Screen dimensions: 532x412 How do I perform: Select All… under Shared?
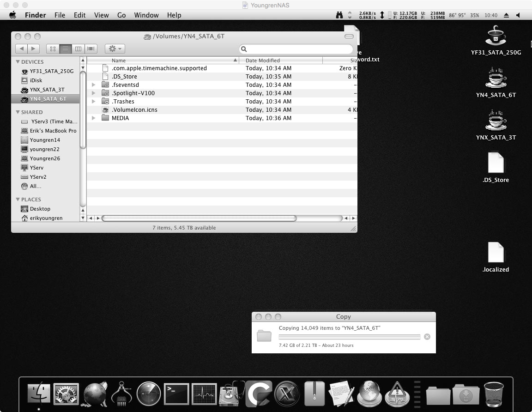click(x=46, y=186)
